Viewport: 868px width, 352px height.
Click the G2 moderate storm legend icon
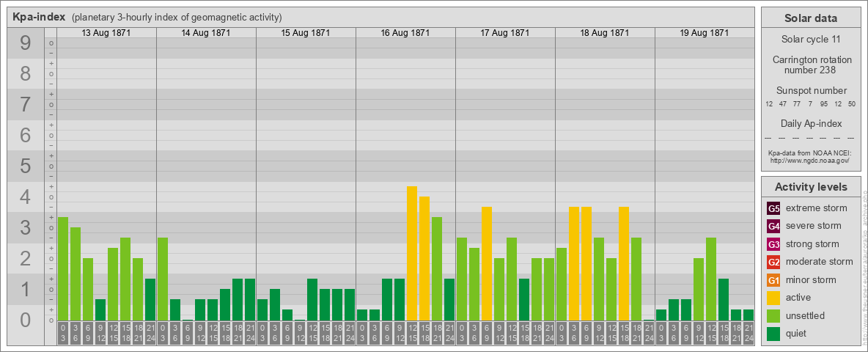click(x=773, y=262)
